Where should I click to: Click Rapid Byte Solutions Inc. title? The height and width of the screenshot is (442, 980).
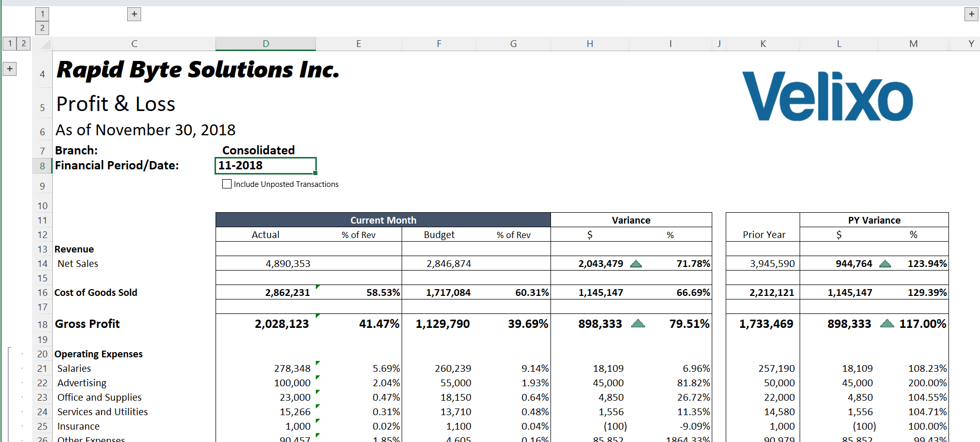point(197,70)
